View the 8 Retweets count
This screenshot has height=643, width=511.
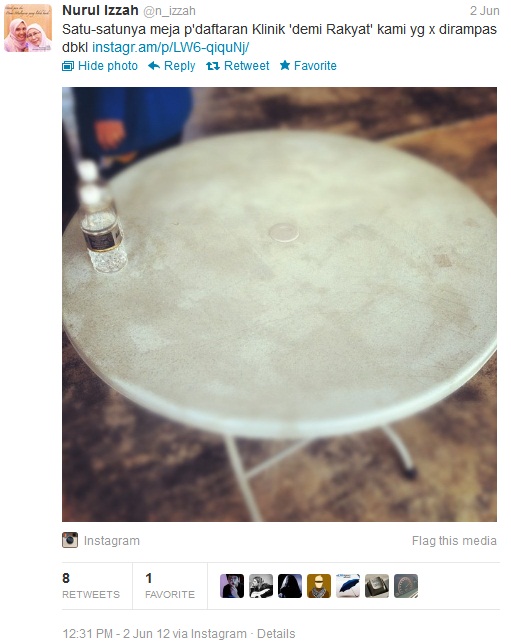[x=91, y=586]
